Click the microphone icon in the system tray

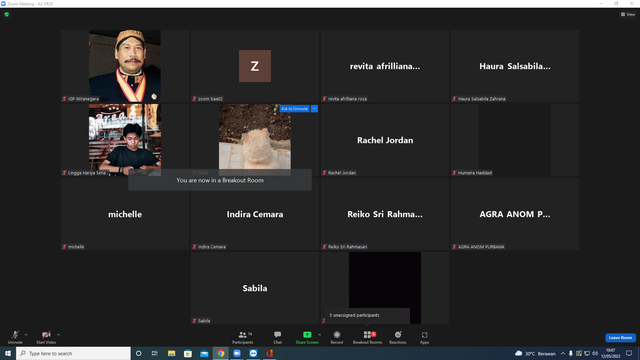(571, 353)
